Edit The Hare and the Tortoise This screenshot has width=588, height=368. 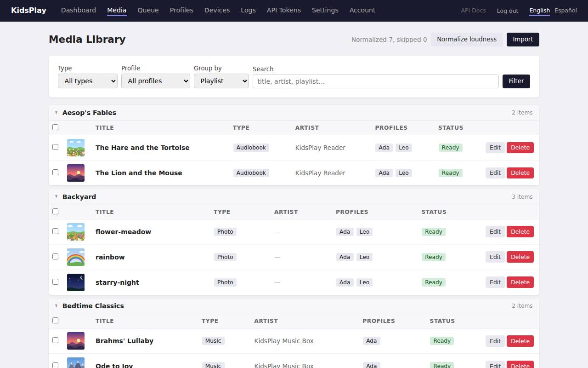coord(495,148)
